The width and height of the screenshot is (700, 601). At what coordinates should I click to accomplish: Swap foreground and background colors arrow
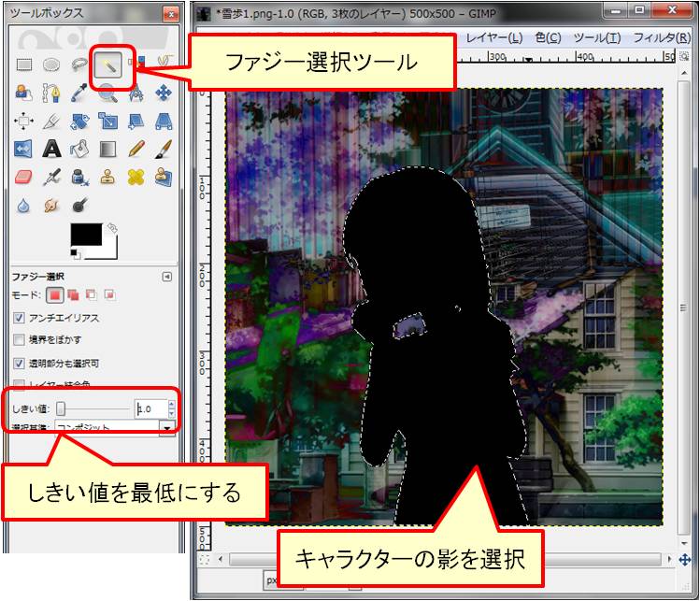(112, 228)
